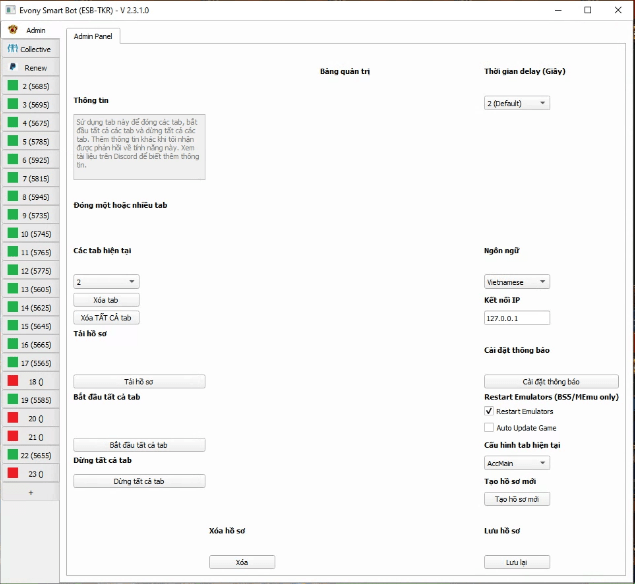635x584 pixels.
Task: Select red status tab 18 ()
Action: pos(30,381)
